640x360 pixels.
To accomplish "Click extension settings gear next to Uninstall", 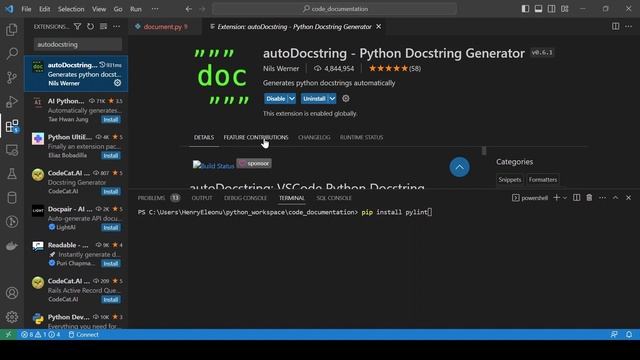I will pos(346,98).
